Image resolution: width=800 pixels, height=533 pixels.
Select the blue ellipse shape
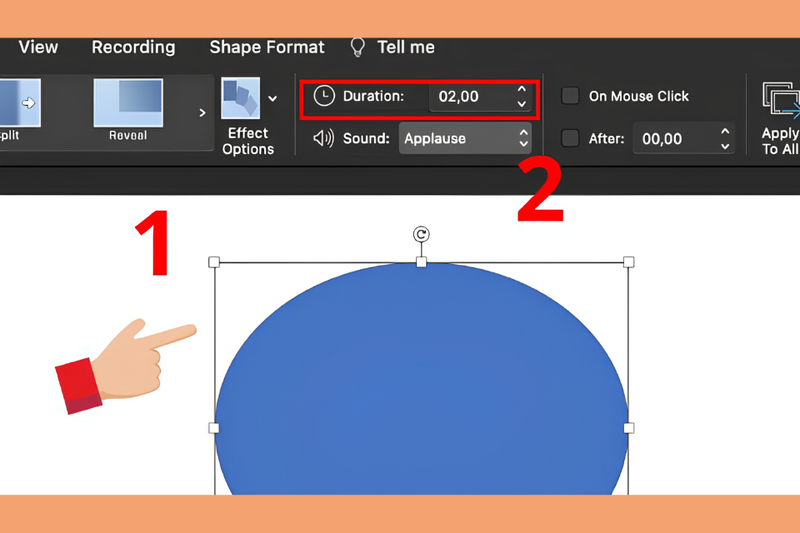pos(421,377)
